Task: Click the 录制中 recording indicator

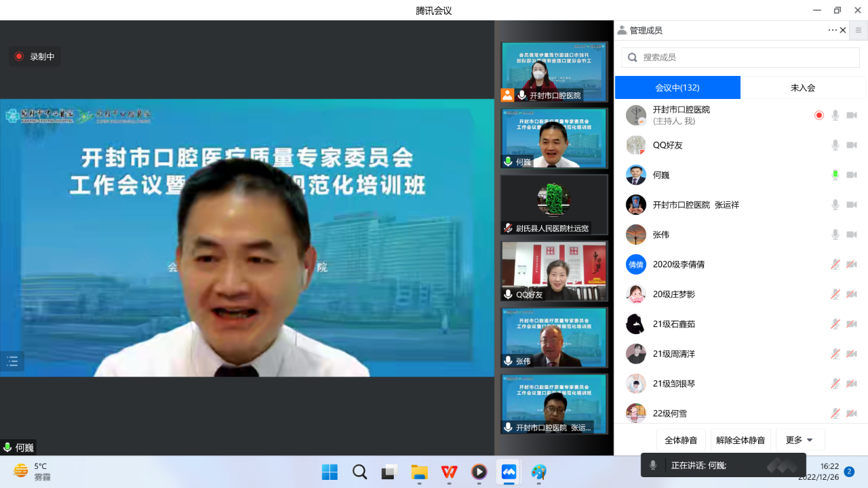Action: (35, 57)
